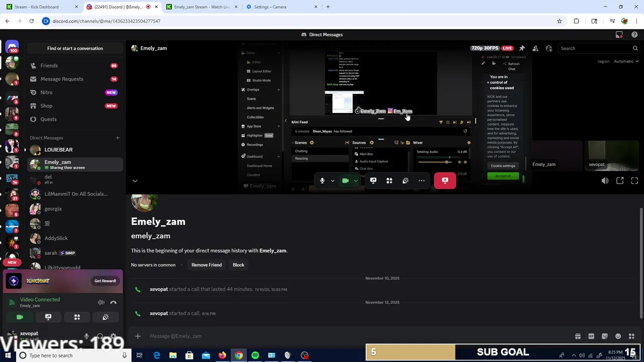The width and height of the screenshot is (644, 362).
Task: Open more options ellipsis in call bar
Action: pos(422,180)
